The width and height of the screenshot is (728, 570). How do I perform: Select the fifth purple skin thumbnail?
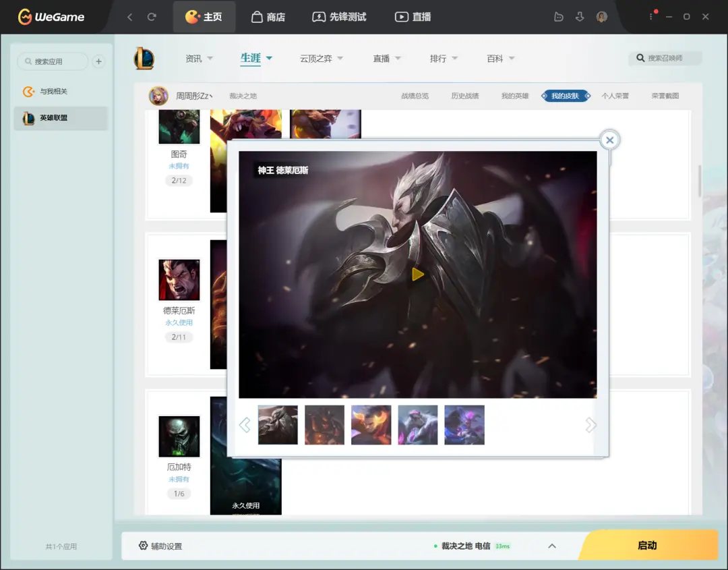click(x=464, y=424)
